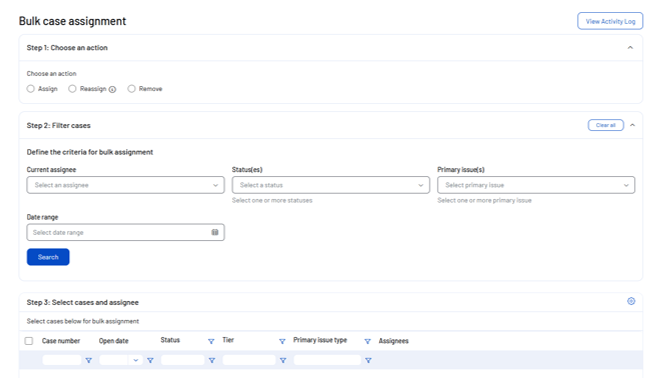Screen dimensions: 651x378
Task: Click filter-row funnel icon under Primary issue type
Action: pos(368,360)
